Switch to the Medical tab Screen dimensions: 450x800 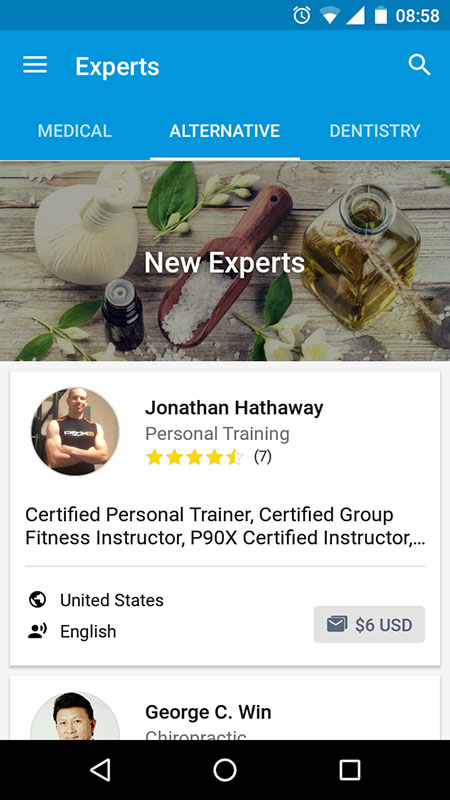[74, 131]
